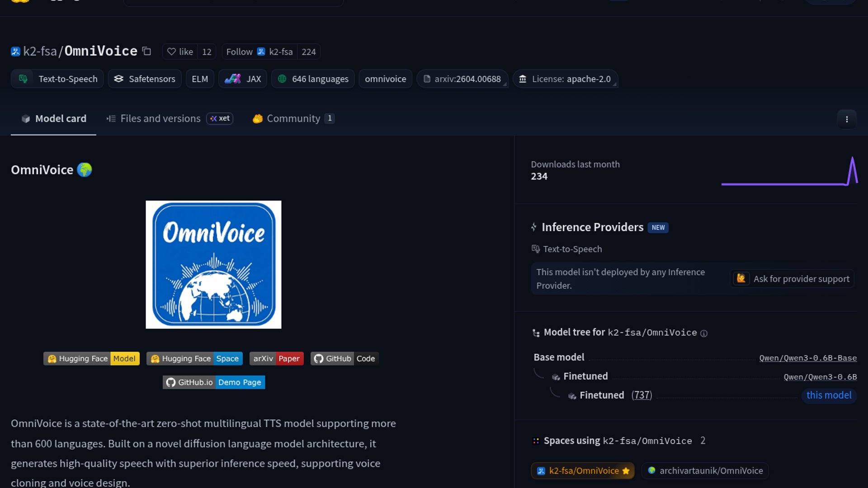
Task: Open the 646 languages tag
Action: (313, 79)
